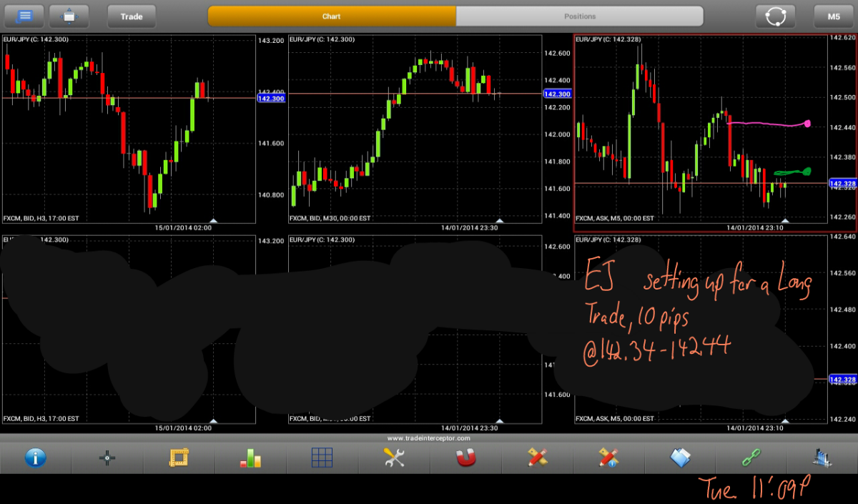Toggle the red magnet snap tool
Image resolution: width=858 pixels, height=504 pixels.
(x=465, y=458)
